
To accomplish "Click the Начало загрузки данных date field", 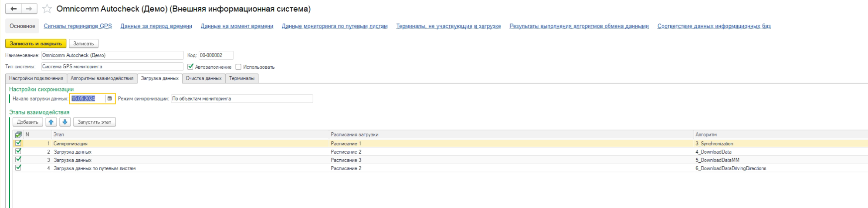I will tap(88, 99).
